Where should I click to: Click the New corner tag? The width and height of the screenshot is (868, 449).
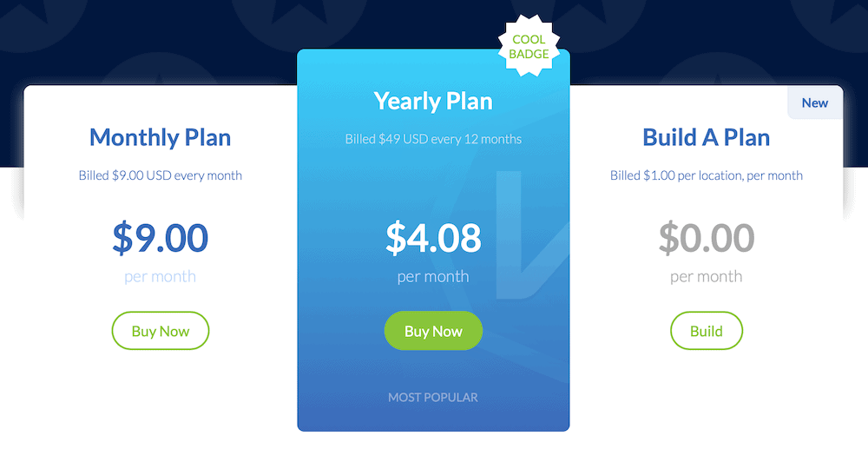pos(814,102)
